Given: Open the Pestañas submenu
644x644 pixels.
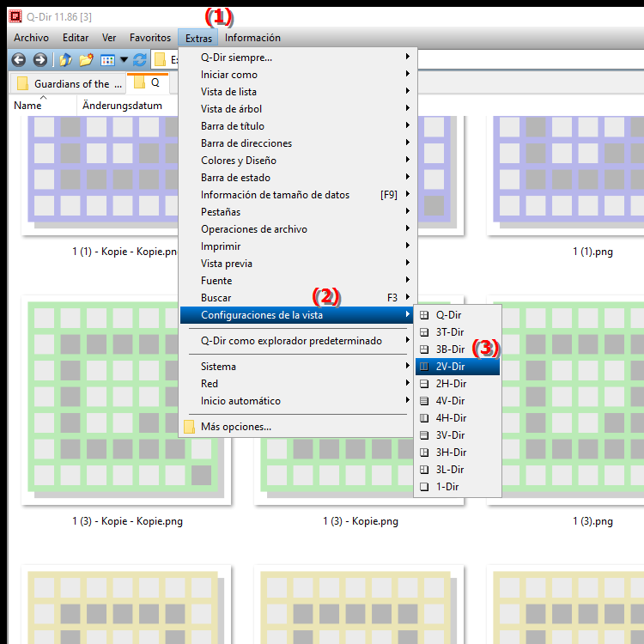Looking at the screenshot, I should (296, 212).
